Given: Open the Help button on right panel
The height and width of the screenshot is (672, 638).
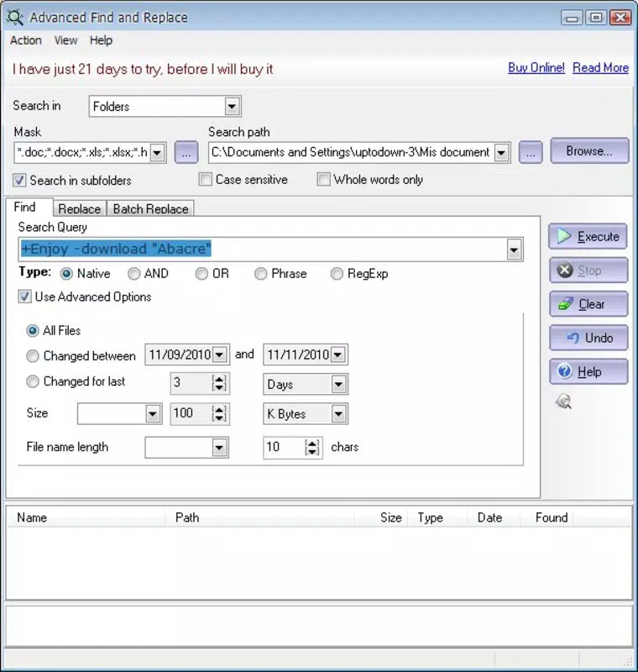Looking at the screenshot, I should pos(588,371).
